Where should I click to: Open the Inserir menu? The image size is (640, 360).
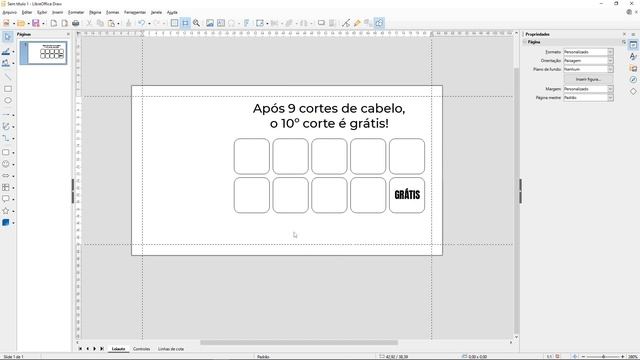click(57, 13)
